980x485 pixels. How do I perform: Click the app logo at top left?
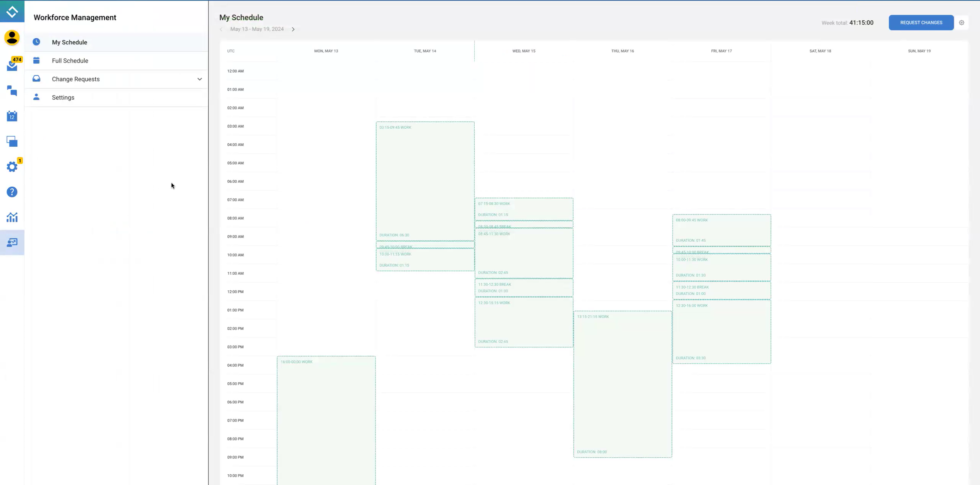tap(12, 11)
